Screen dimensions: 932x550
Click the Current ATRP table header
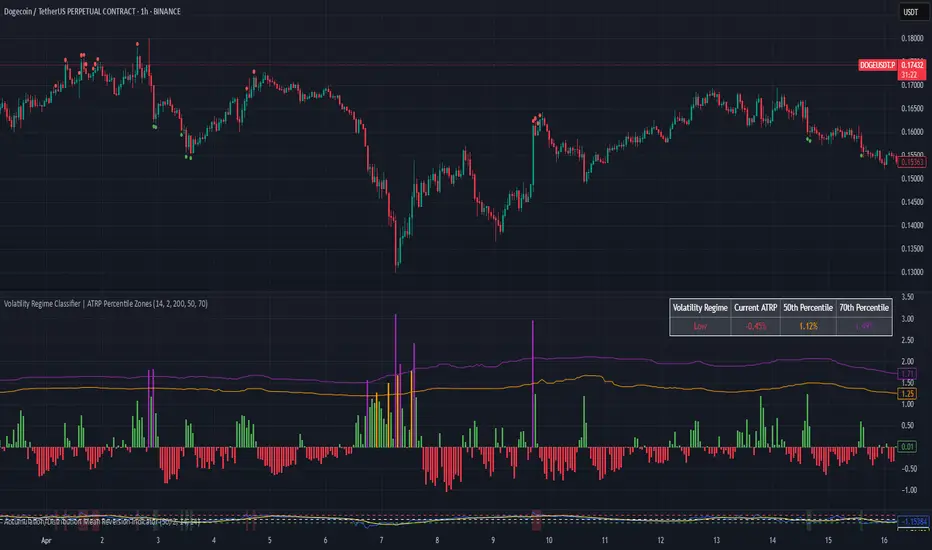pos(755,307)
